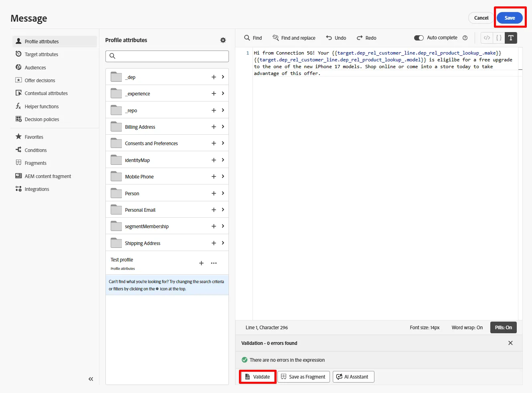Open the profile attributes settings gear
Image resolution: width=532 pixels, height=393 pixels.
tap(223, 40)
